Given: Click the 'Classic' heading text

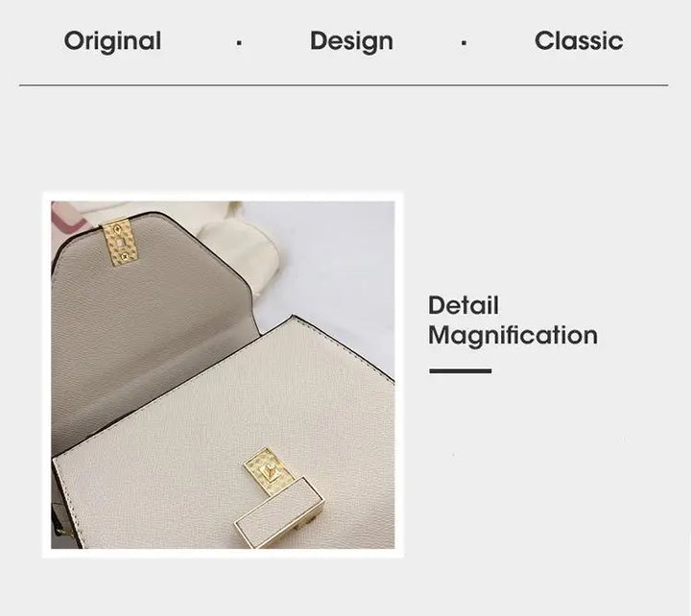Looking at the screenshot, I should coord(579,40).
